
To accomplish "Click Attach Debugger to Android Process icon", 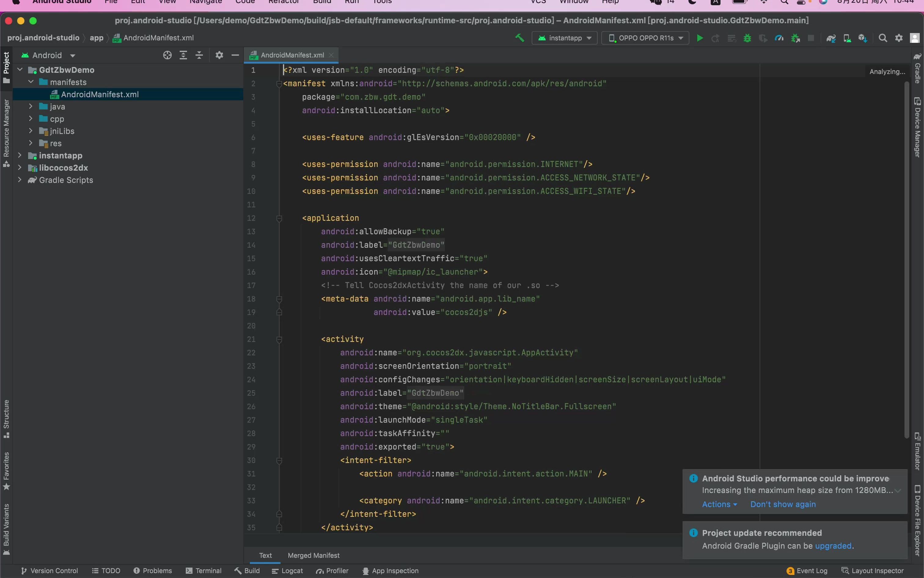I will point(795,38).
